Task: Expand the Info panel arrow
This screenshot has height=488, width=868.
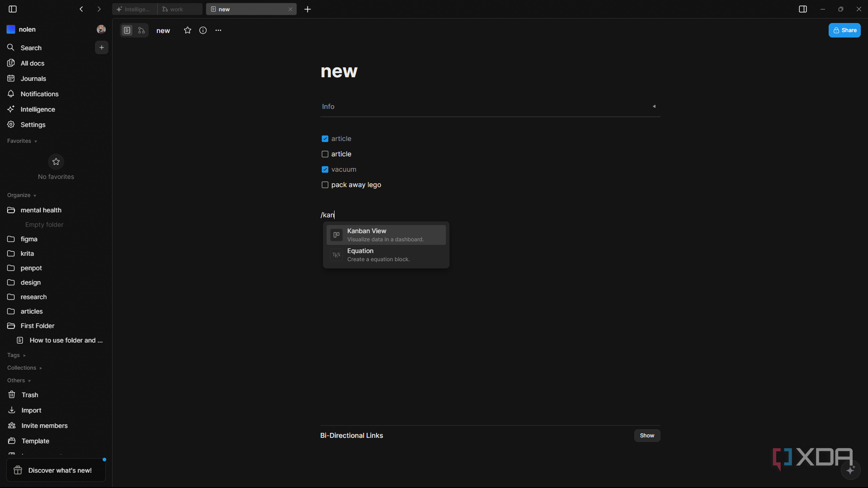Action: (654, 107)
